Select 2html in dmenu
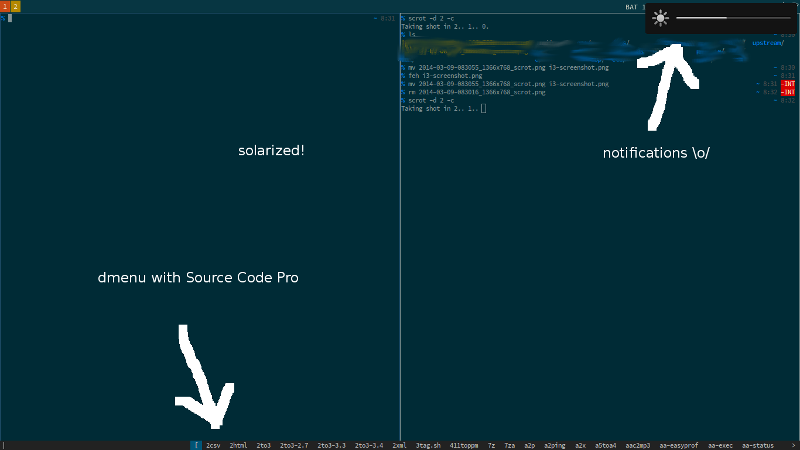 tap(238, 446)
